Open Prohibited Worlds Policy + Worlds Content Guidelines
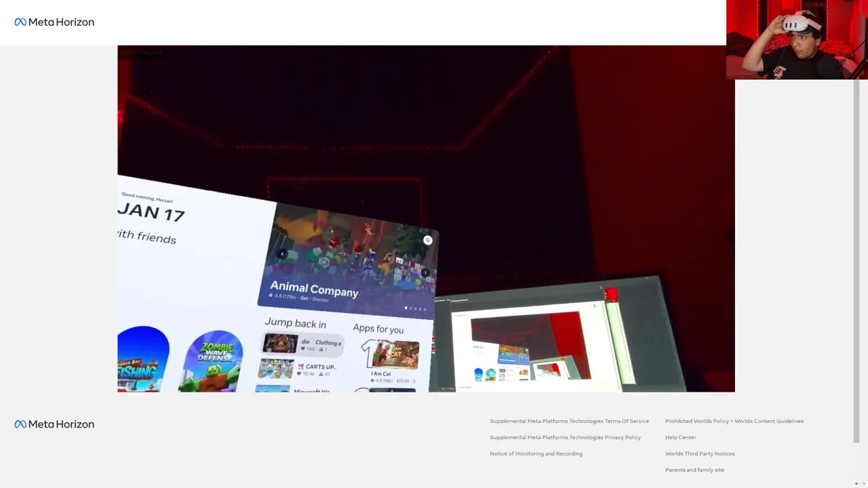 734,421
